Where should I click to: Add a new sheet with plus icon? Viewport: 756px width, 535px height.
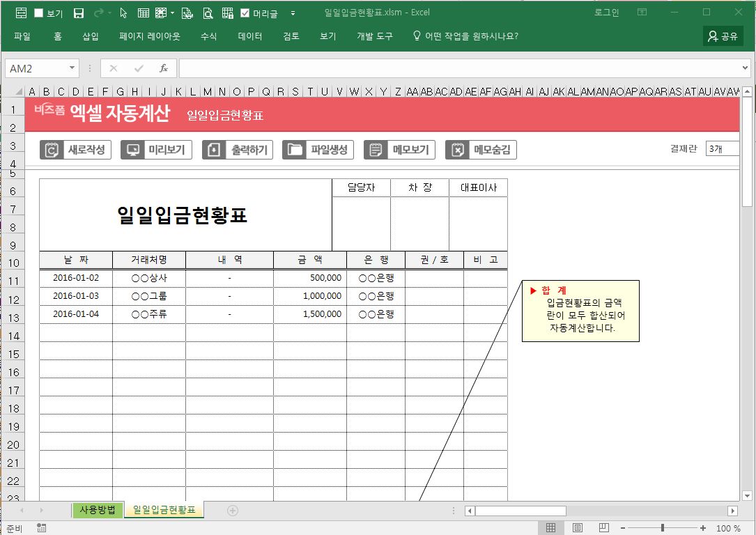point(233,511)
